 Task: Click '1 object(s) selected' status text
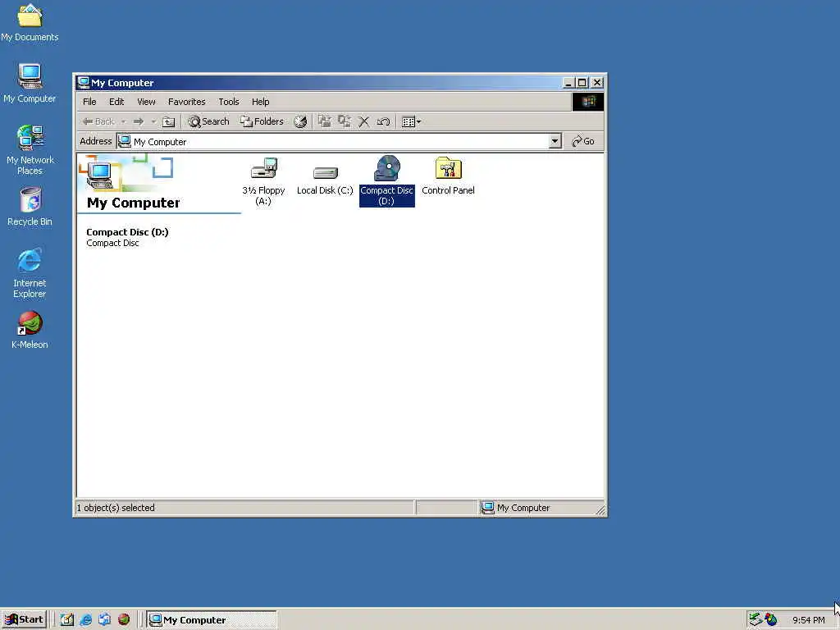(x=115, y=508)
